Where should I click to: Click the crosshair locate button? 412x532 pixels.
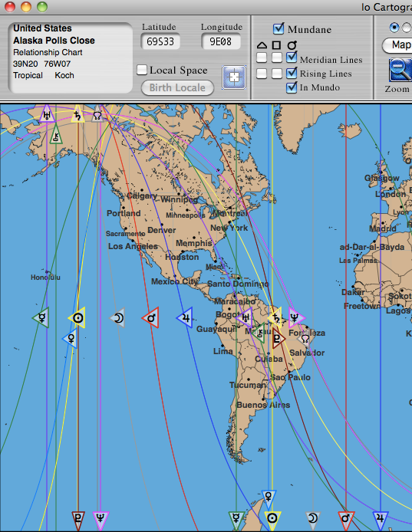click(234, 77)
